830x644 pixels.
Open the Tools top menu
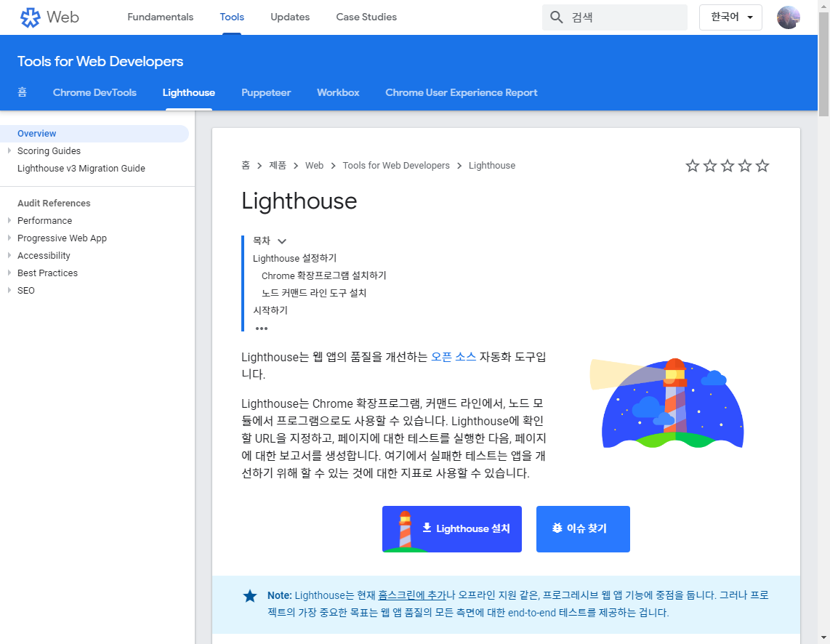(232, 17)
